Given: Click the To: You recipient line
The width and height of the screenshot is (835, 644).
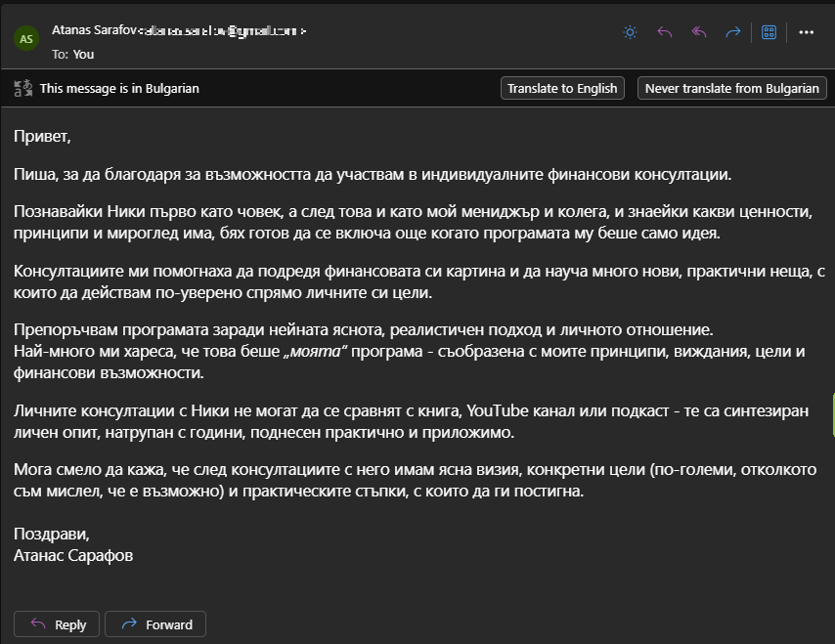Looking at the screenshot, I should (72, 54).
